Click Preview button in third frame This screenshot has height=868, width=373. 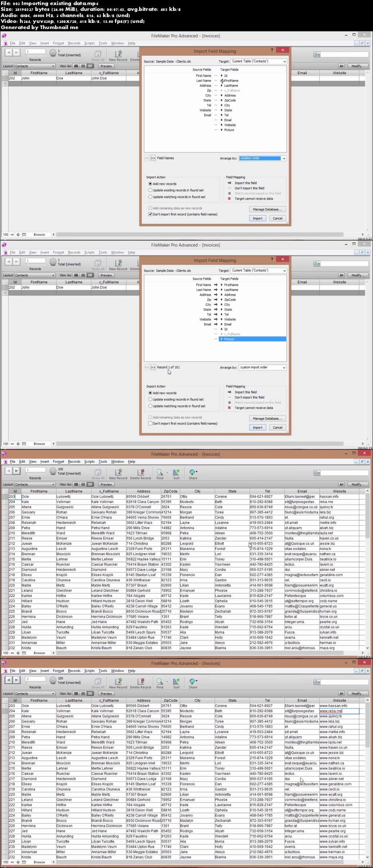point(106,484)
